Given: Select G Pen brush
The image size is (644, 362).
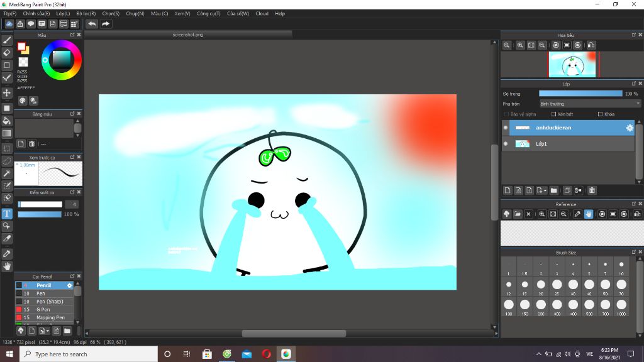Looking at the screenshot, I should (45, 309).
